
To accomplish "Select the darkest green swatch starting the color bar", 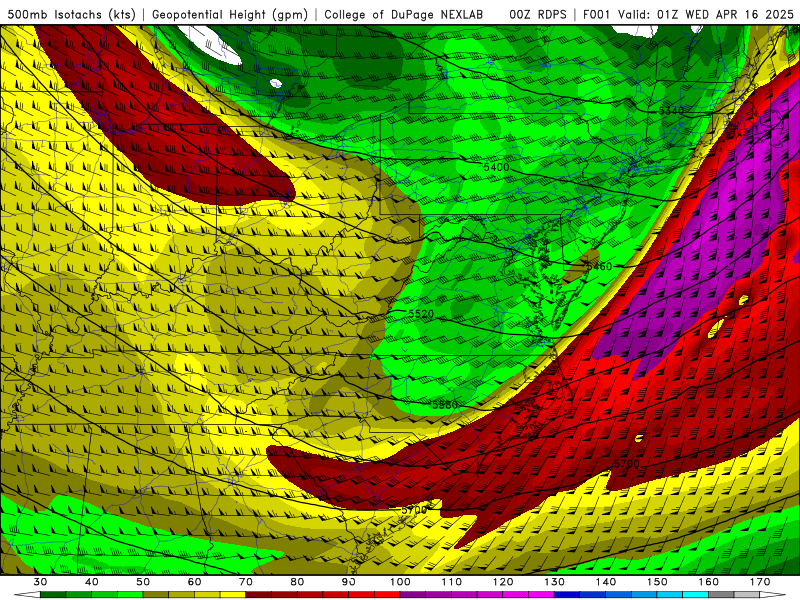I will [53, 595].
